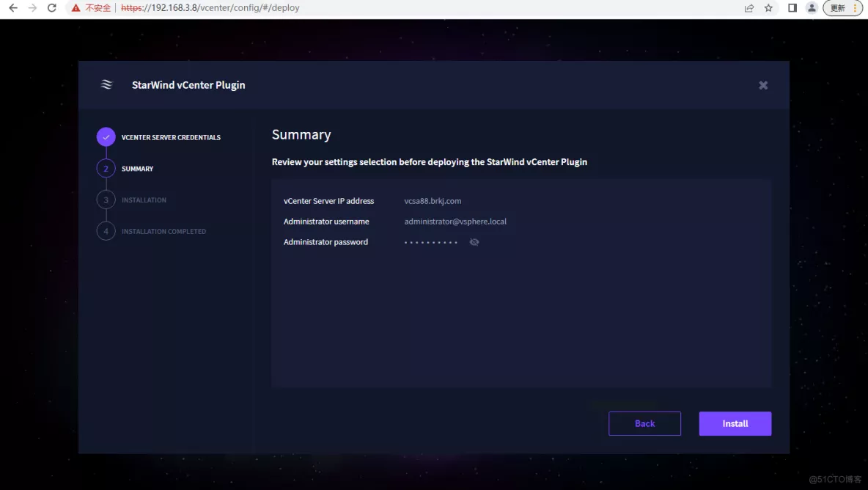The height and width of the screenshot is (490, 868).
Task: Close the StarWind vCenter Plugin dialog
Action: click(763, 85)
